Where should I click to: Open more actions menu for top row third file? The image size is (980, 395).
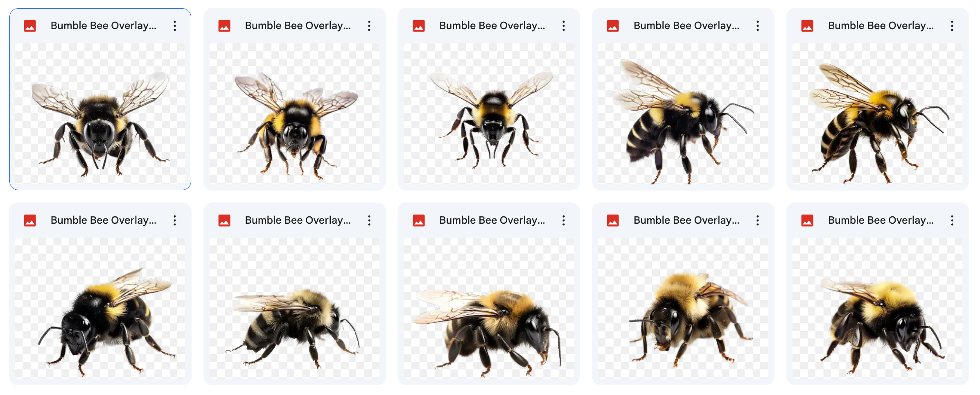(x=564, y=26)
